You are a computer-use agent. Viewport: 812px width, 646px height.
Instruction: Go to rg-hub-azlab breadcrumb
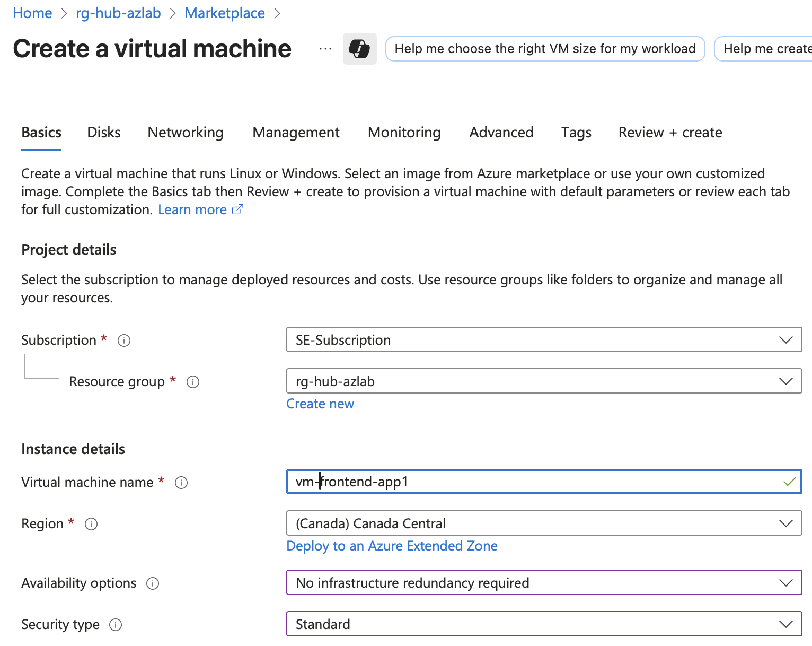pyautogui.click(x=118, y=13)
